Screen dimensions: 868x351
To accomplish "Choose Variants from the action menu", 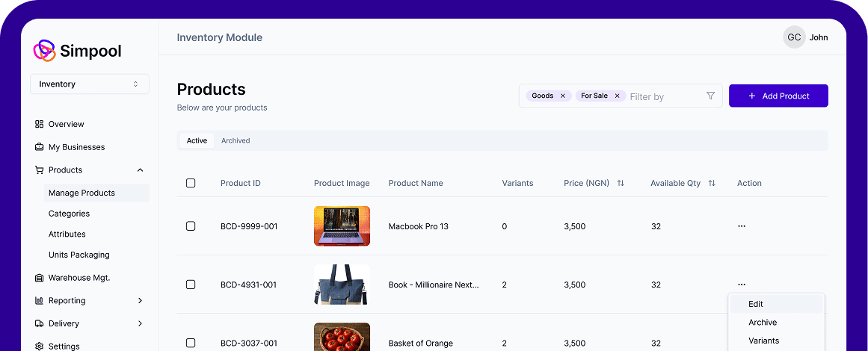I will click(776, 341).
